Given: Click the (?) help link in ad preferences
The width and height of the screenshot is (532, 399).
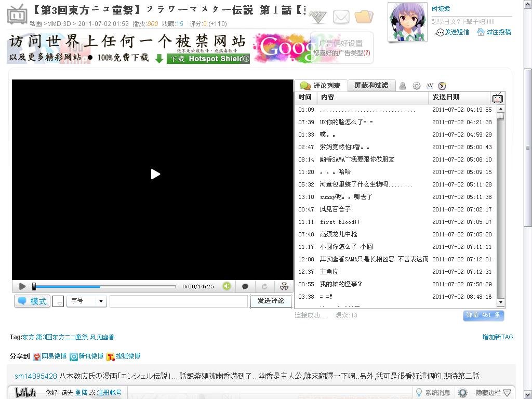Looking at the screenshot, I should [366, 53].
